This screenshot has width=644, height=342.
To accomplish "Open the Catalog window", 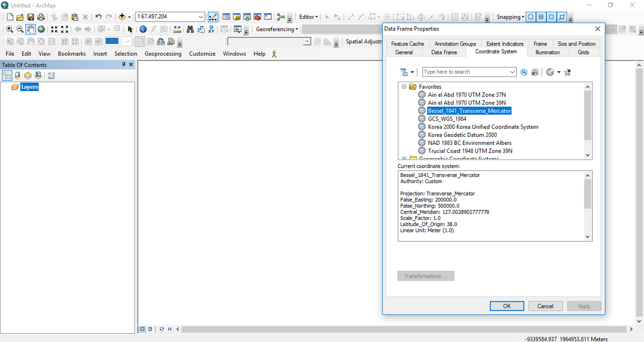I will click(x=237, y=17).
